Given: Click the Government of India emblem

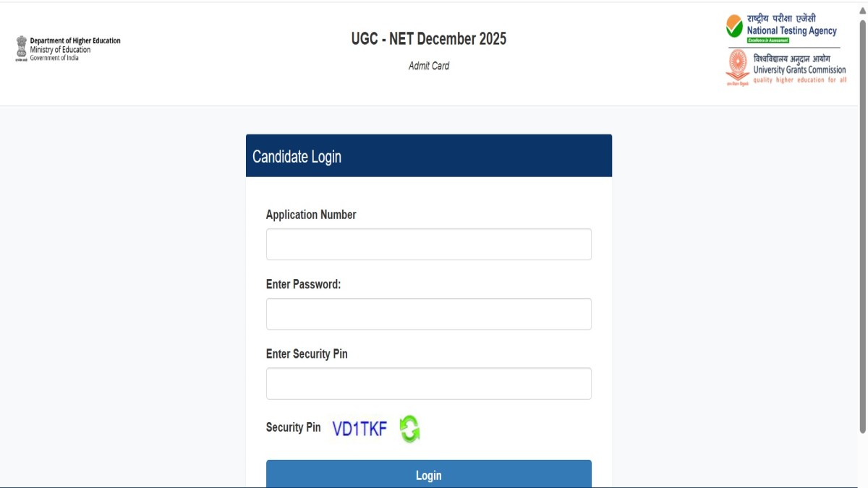Looking at the screenshot, I should [21, 48].
